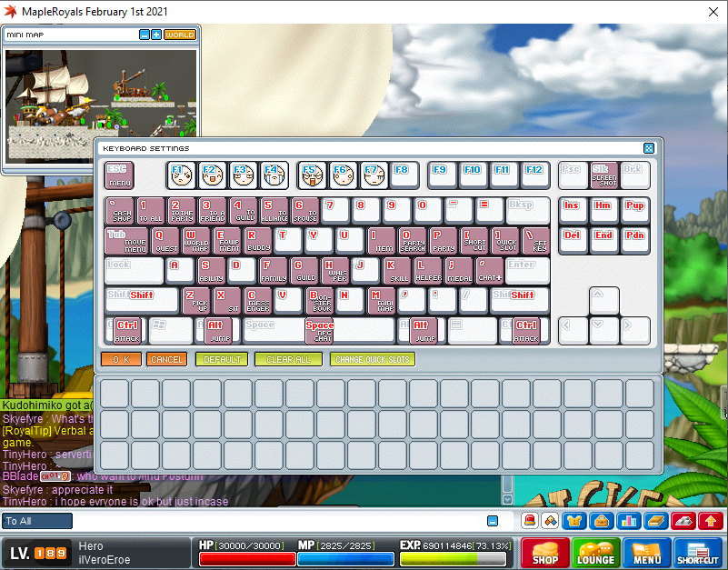
Task: Enlarge the mini map with plus button
Action: [156, 35]
